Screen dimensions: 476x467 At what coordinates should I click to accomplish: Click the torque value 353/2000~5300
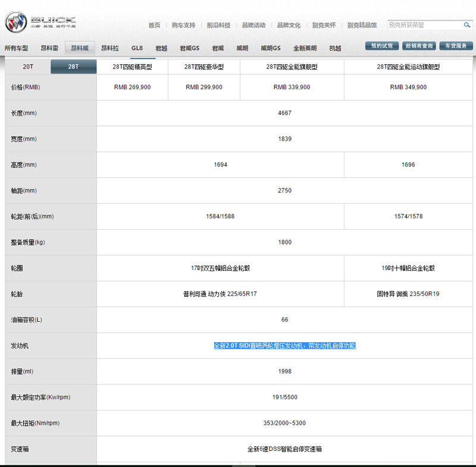pyautogui.click(x=285, y=423)
